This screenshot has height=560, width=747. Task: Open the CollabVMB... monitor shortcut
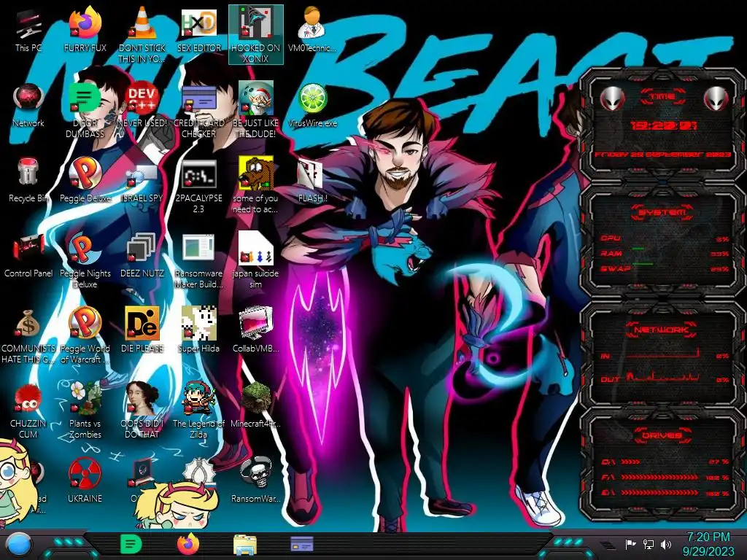256,330
